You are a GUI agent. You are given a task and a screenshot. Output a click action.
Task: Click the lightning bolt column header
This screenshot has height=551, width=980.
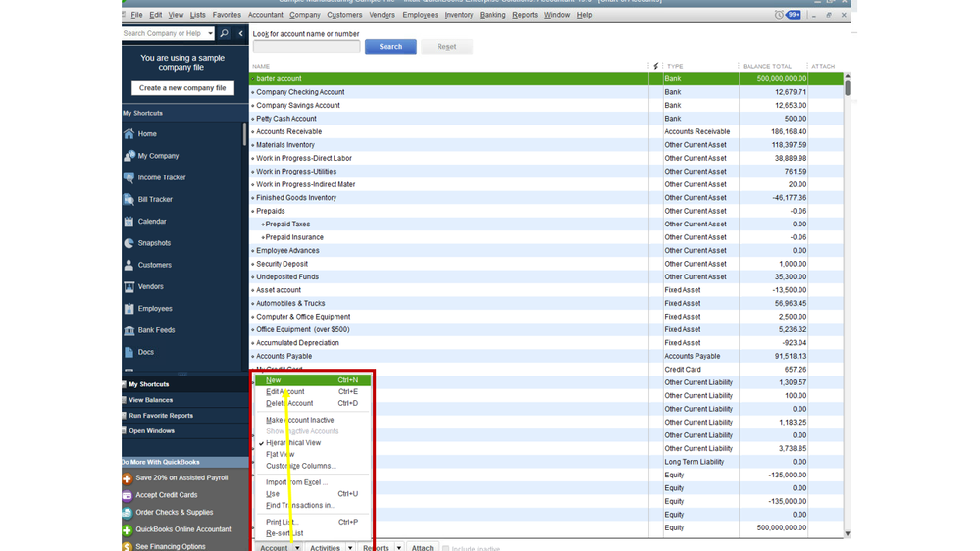pyautogui.click(x=655, y=66)
